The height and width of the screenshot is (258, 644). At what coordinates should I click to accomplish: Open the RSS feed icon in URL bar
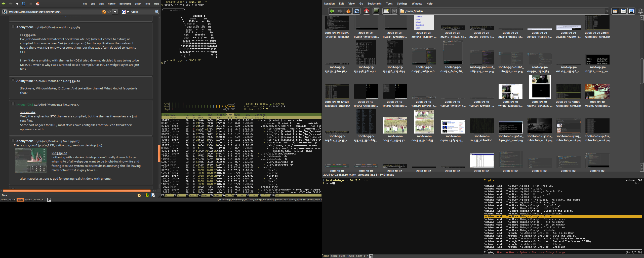104,12
